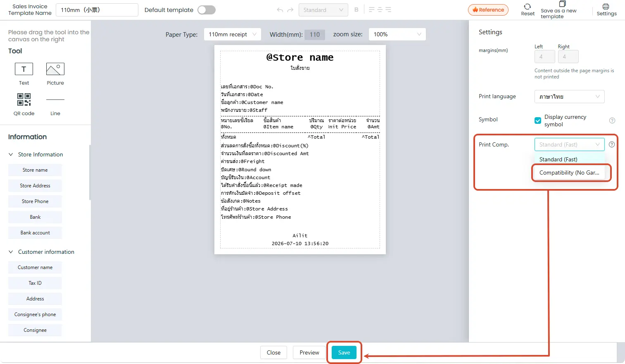This screenshot has height=364, width=625.
Task: Click the Symbol help question icon
Action: (x=612, y=121)
